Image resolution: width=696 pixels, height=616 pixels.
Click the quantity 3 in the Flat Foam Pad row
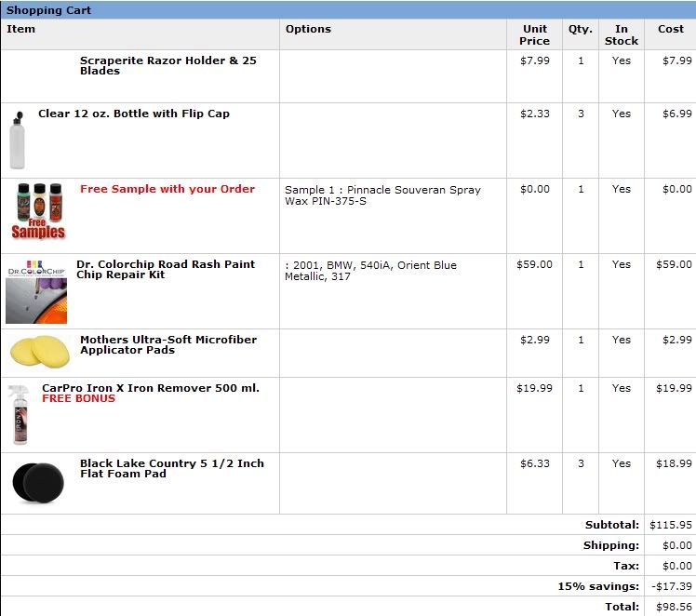tap(581, 463)
